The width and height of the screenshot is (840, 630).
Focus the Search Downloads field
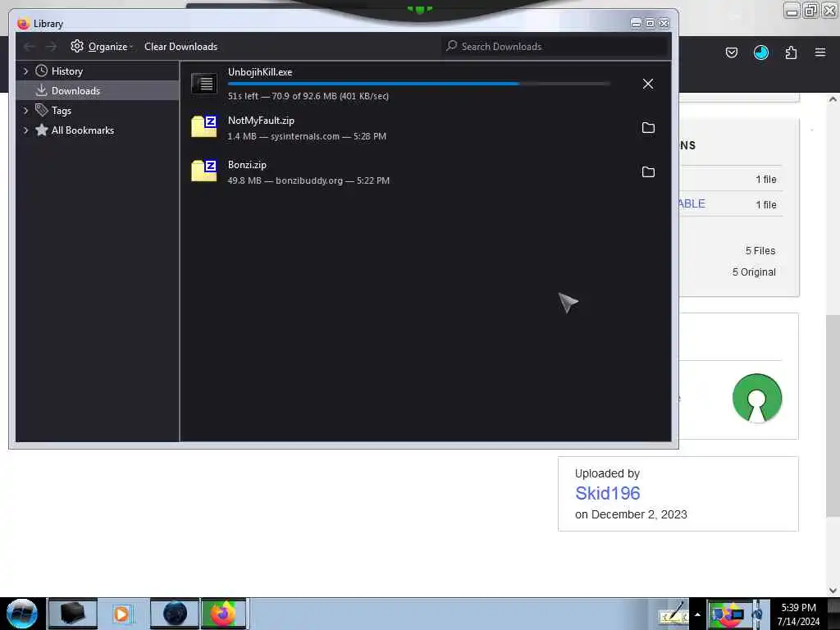pyautogui.click(x=555, y=47)
